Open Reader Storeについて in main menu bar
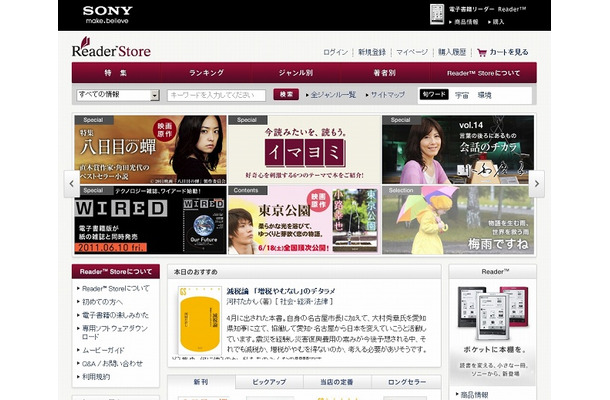Screen dimensions: 610x400 click(x=483, y=73)
